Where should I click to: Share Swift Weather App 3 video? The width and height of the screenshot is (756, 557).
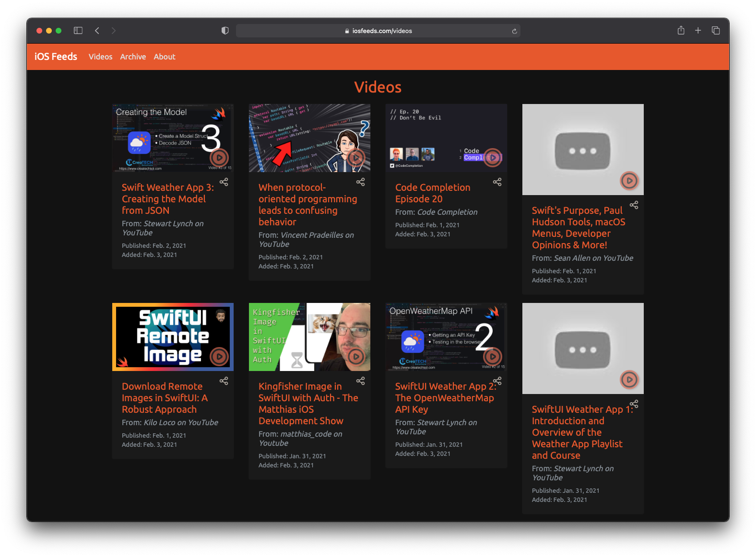[x=224, y=182]
